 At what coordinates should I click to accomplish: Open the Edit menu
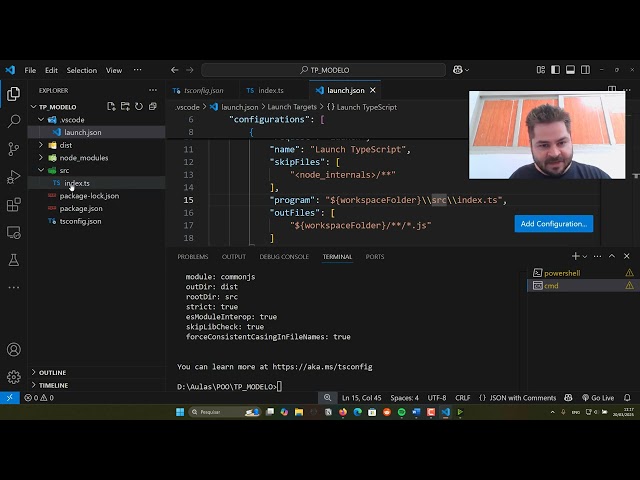point(51,70)
